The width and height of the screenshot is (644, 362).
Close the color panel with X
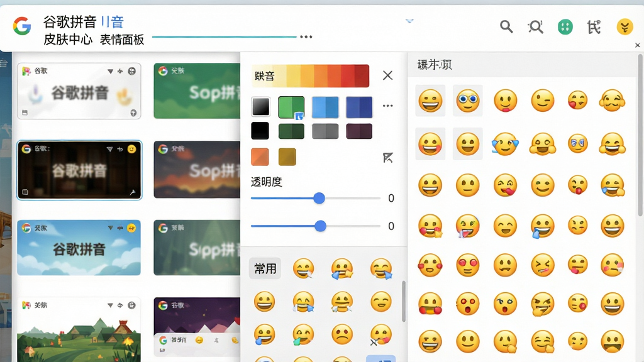[387, 75]
